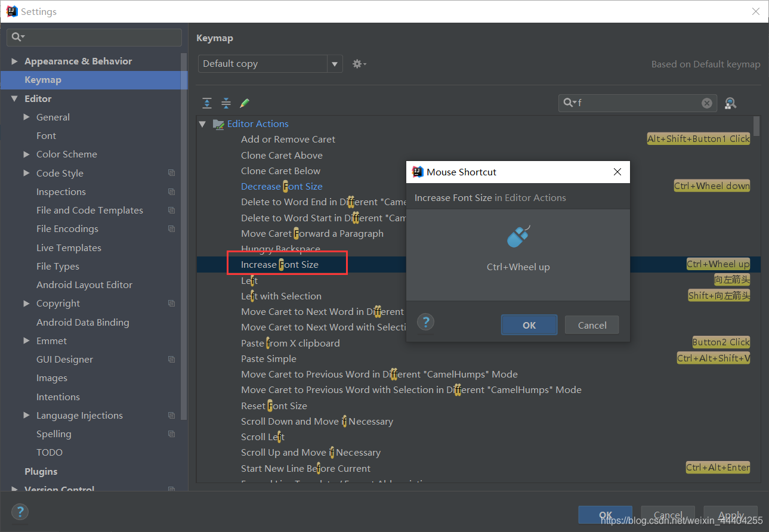Click project-level icon beside GUI Designer
This screenshot has height=532, width=769.
[x=172, y=360]
